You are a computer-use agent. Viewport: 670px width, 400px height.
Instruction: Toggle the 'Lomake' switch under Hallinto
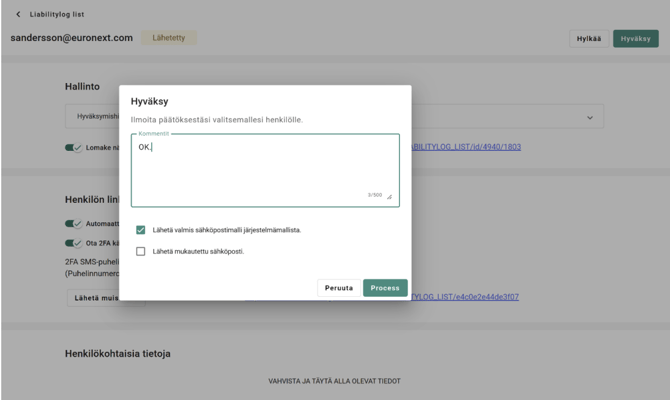pyautogui.click(x=73, y=148)
